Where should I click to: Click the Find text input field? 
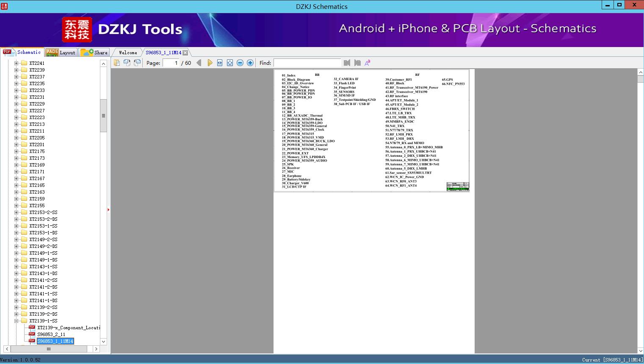(x=307, y=63)
